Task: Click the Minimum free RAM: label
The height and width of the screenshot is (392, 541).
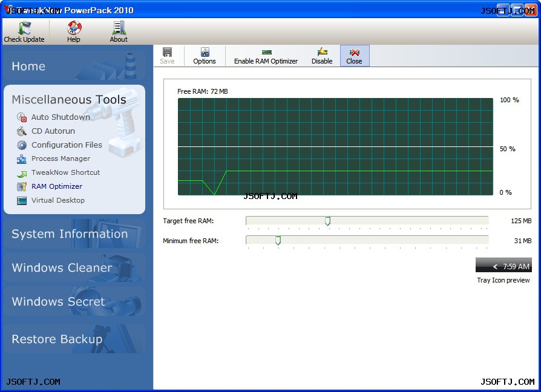Action: [191, 241]
